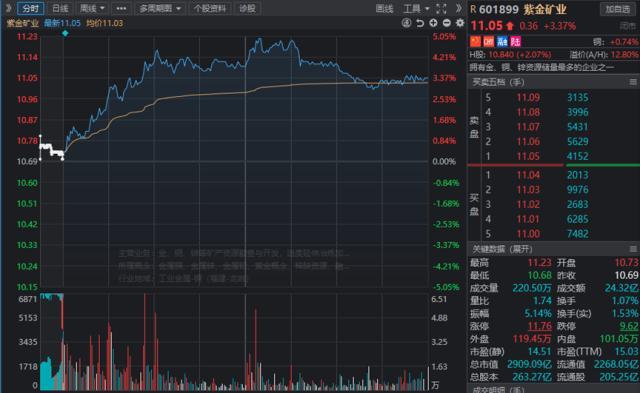Click the buy volume 9976 at level 2
Screen dimensions: 640x393
pyautogui.click(x=578, y=190)
